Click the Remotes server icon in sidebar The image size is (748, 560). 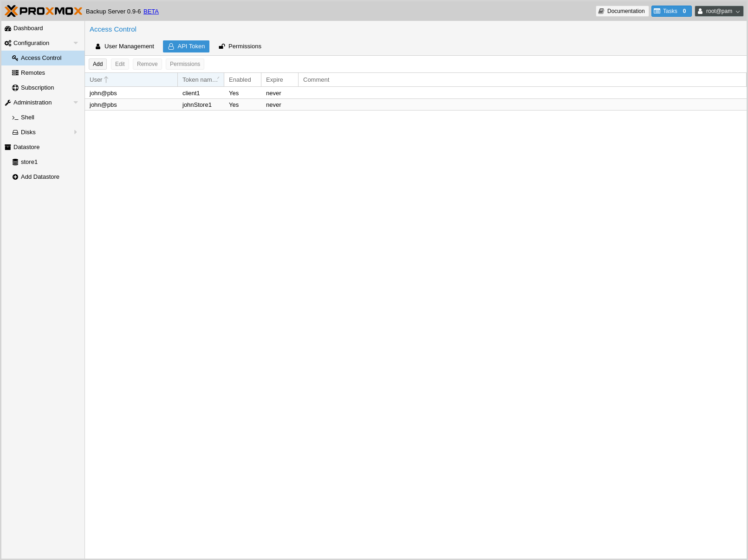click(15, 73)
